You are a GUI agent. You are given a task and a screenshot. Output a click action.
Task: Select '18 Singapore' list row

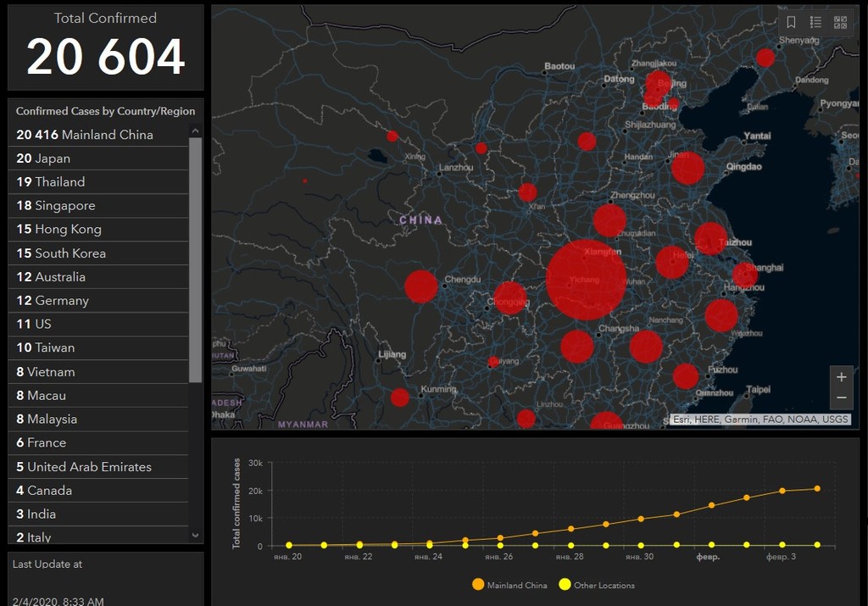coord(98,206)
